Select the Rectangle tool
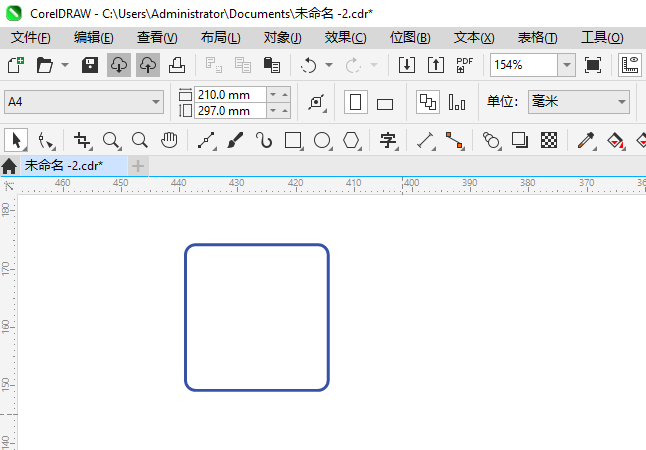Viewport: 646px width, 450px height. [293, 140]
